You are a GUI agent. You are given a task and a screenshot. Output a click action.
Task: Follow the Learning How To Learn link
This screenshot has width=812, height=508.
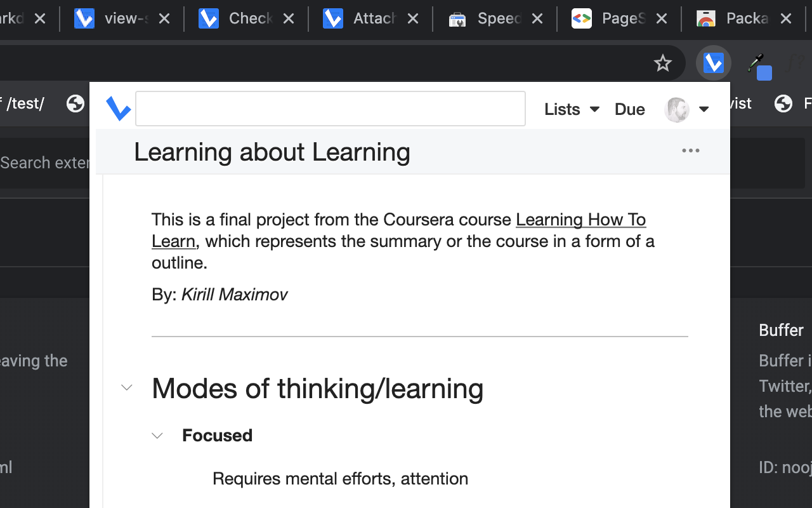pyautogui.click(x=580, y=220)
